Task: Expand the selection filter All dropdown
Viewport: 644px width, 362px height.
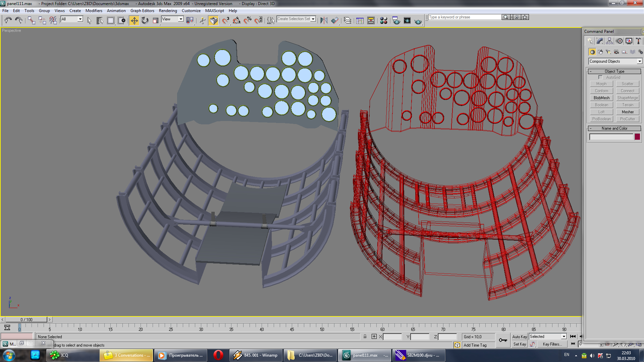Action: point(80,19)
